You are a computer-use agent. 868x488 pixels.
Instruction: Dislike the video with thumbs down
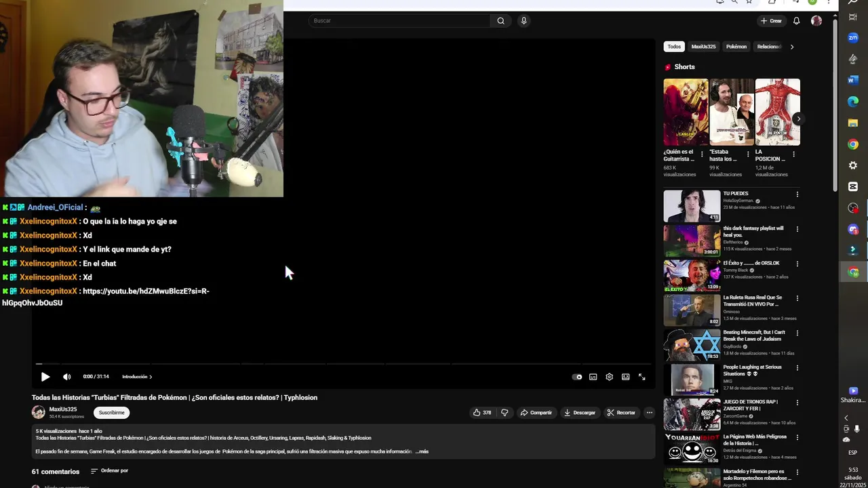tap(505, 413)
